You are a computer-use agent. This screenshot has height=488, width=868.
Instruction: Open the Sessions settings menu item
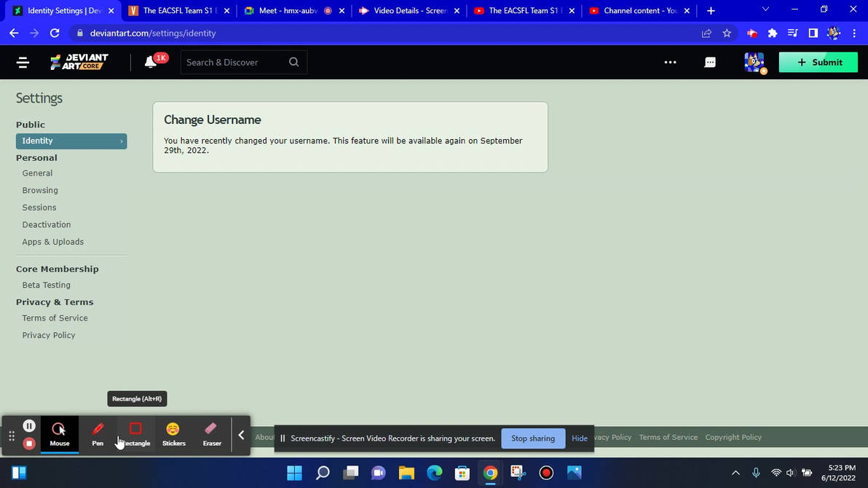(39, 207)
